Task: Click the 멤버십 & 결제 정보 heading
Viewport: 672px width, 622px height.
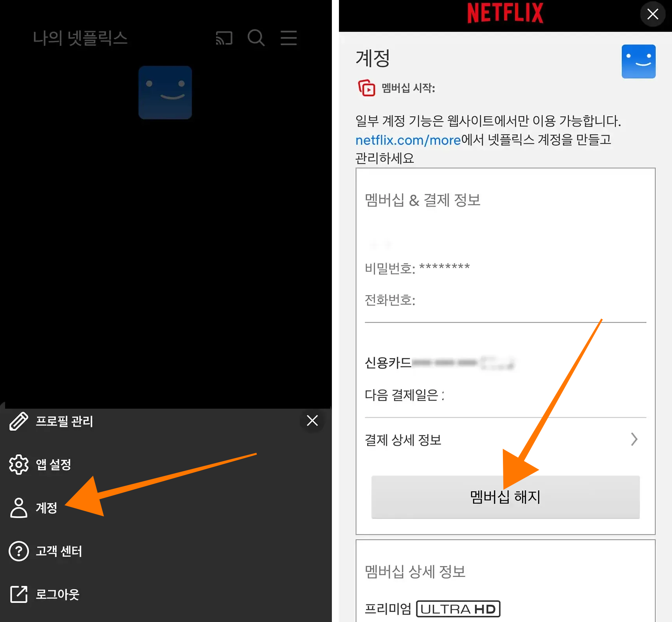Action: [423, 200]
